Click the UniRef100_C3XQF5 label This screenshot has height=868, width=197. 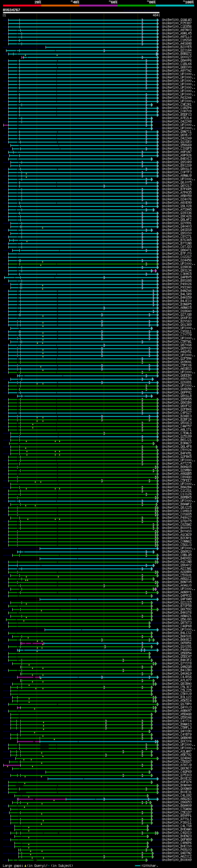click(176, 149)
